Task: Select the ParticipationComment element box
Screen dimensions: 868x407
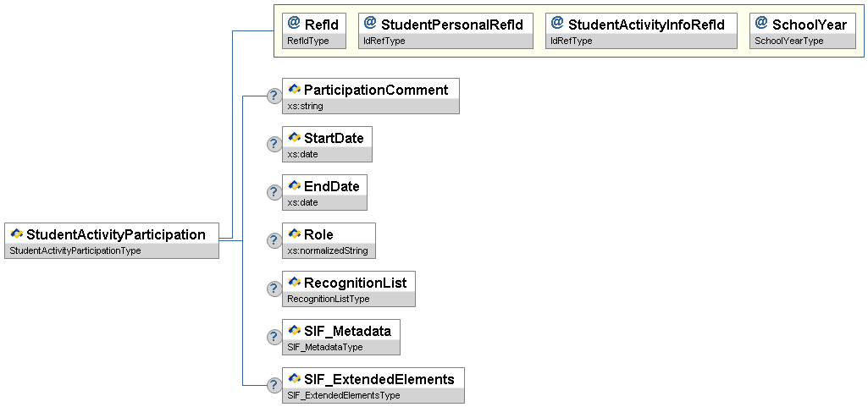Action: click(375, 90)
